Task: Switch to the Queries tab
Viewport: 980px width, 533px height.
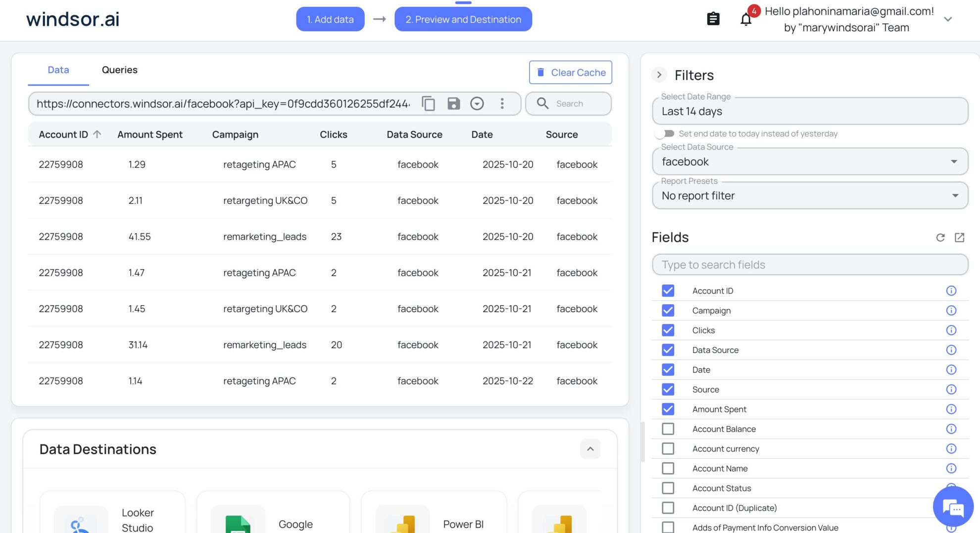Action: [119, 70]
